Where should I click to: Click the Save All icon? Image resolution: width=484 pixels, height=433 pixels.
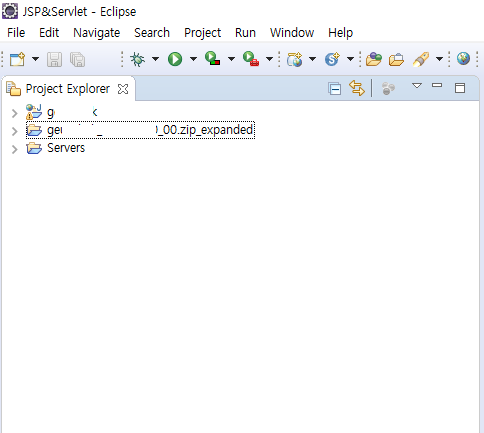pos(78,59)
